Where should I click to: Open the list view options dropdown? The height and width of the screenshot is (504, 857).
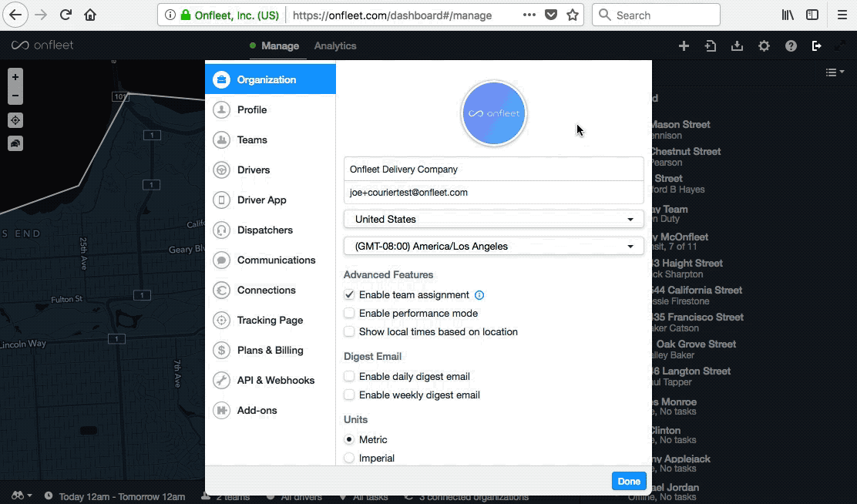point(835,72)
